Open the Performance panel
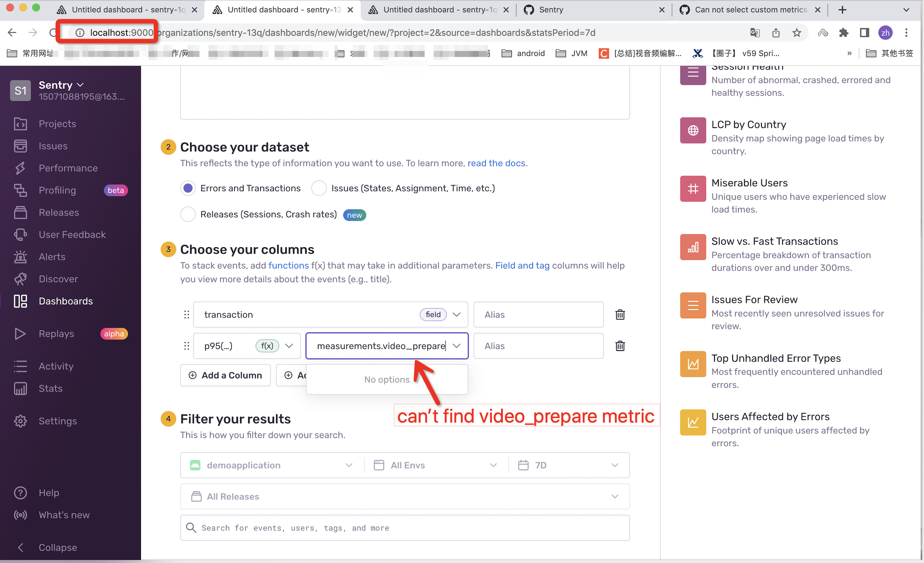 pyautogui.click(x=68, y=168)
